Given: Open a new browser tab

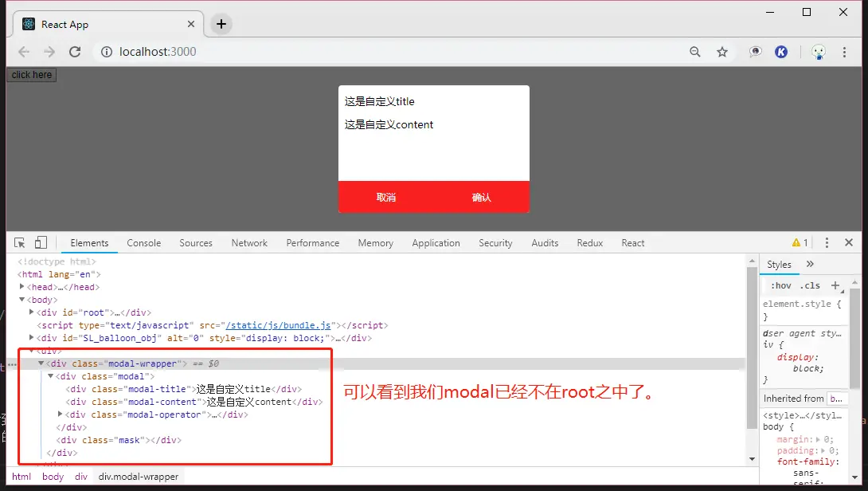Looking at the screenshot, I should pos(221,24).
